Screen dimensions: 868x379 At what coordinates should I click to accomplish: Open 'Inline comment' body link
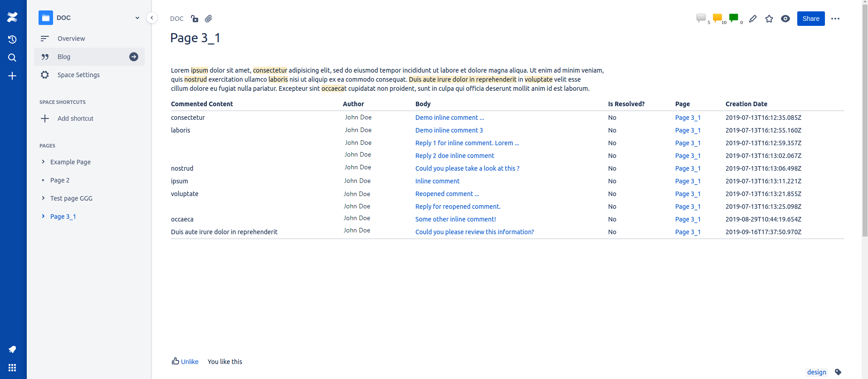(437, 181)
